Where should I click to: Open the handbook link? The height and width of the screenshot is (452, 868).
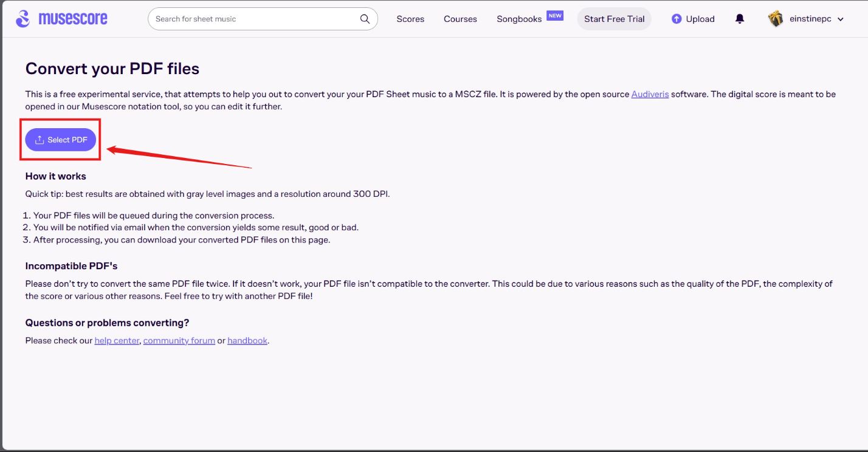[x=247, y=341]
